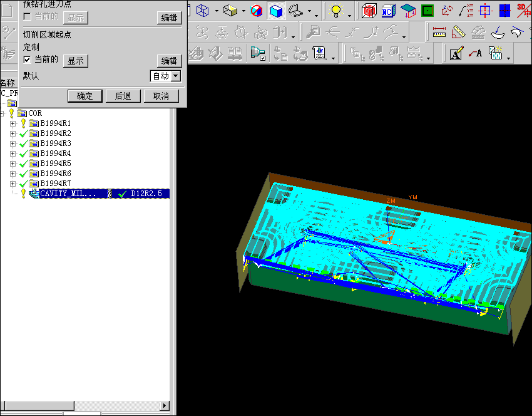Click the yellow light bulb icon
Viewport: 532px width, 416px height.
(336, 11)
